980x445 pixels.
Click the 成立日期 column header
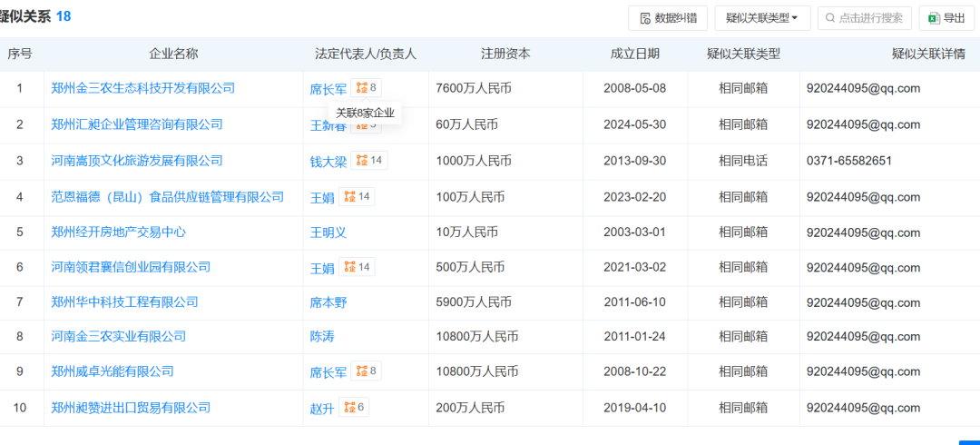tap(635, 54)
